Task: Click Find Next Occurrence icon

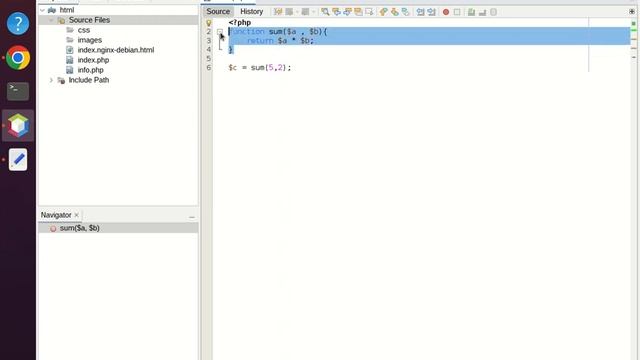Action: tap(347, 12)
